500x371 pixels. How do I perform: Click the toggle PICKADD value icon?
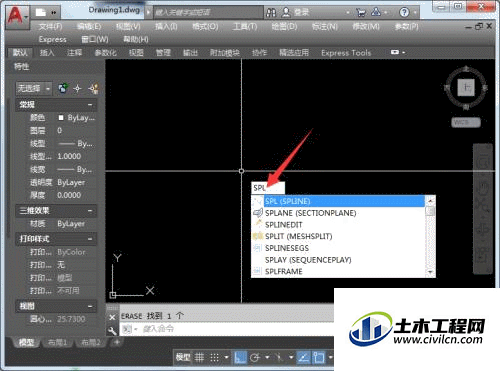(x=63, y=88)
